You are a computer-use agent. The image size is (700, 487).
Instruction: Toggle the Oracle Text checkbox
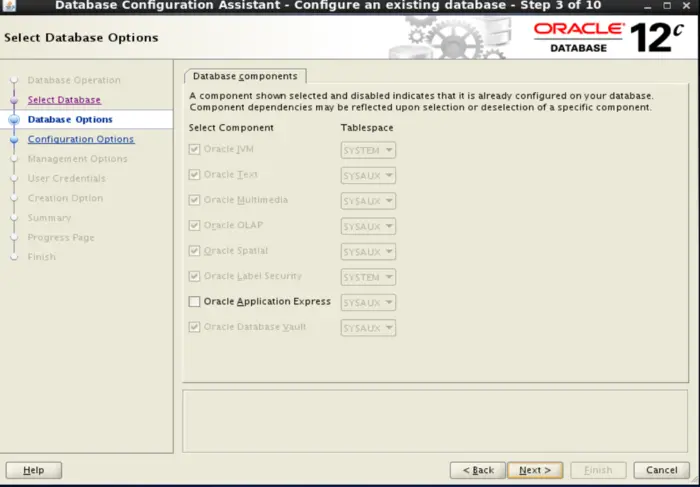click(x=194, y=175)
